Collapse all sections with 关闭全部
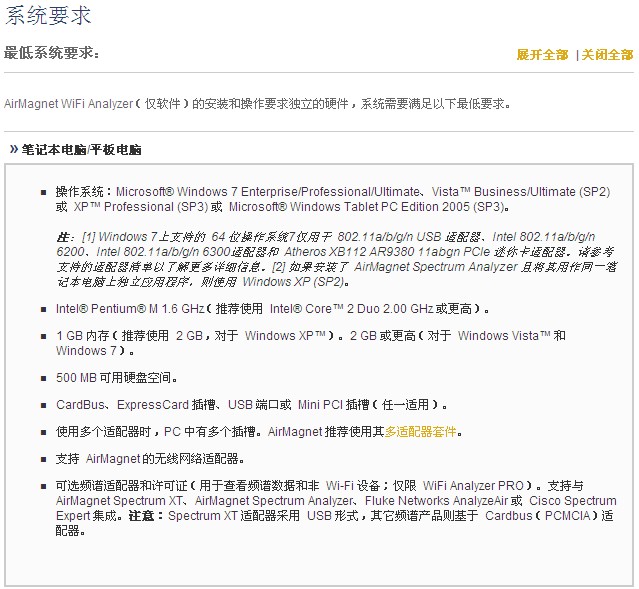The width and height of the screenshot is (639, 589). [x=607, y=55]
